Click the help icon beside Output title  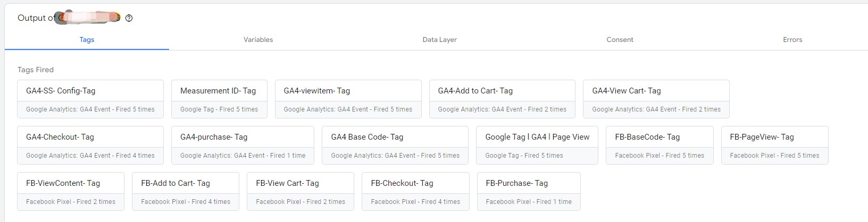pyautogui.click(x=129, y=18)
